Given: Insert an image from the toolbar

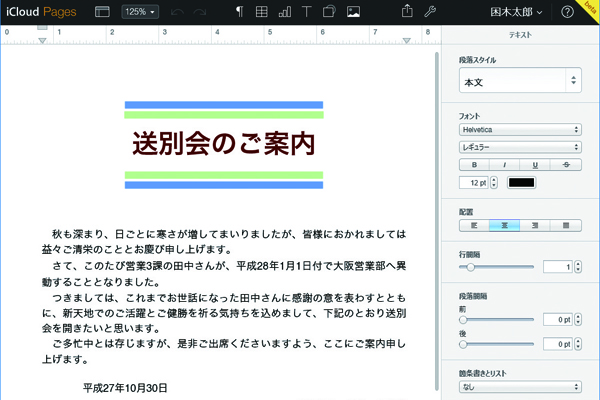Looking at the screenshot, I should (x=353, y=12).
